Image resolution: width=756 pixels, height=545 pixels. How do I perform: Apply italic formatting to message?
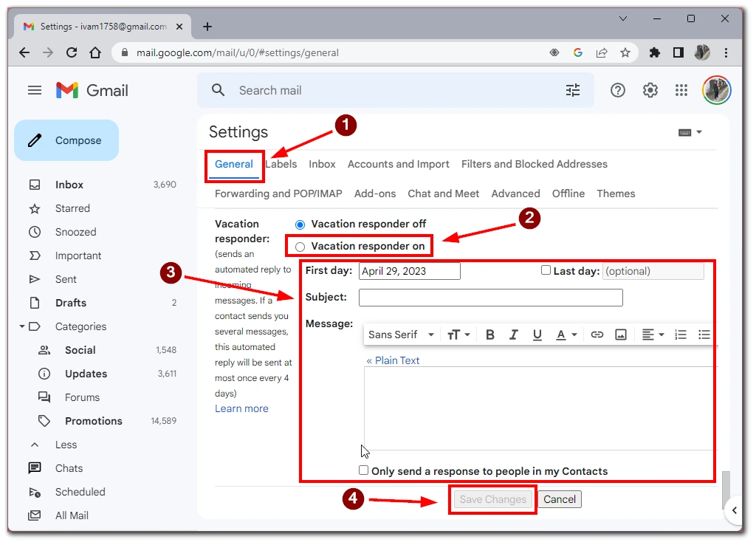click(514, 335)
